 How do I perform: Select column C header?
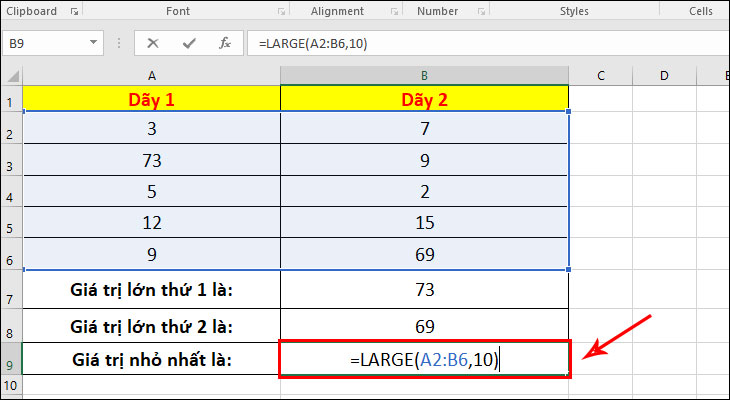pyautogui.click(x=602, y=76)
